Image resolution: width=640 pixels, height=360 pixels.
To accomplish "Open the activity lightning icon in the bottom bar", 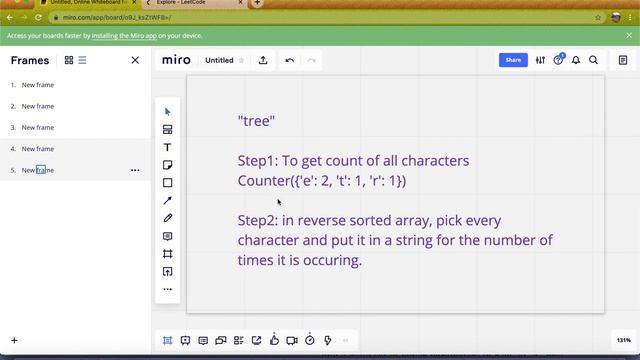I will click(328, 340).
